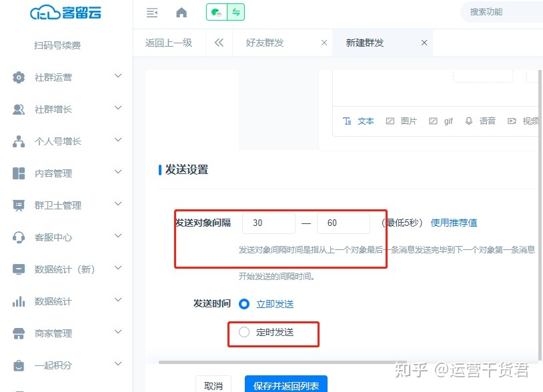Click the 商家管理 shop icon
This screenshot has width=543, height=392.
pyautogui.click(x=19, y=333)
